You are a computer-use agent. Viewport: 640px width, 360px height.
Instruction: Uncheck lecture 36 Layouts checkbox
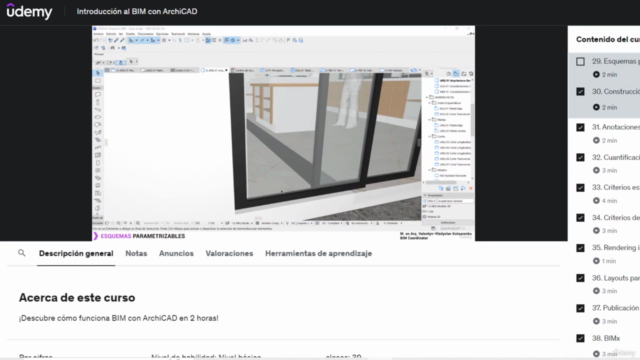[x=580, y=278]
